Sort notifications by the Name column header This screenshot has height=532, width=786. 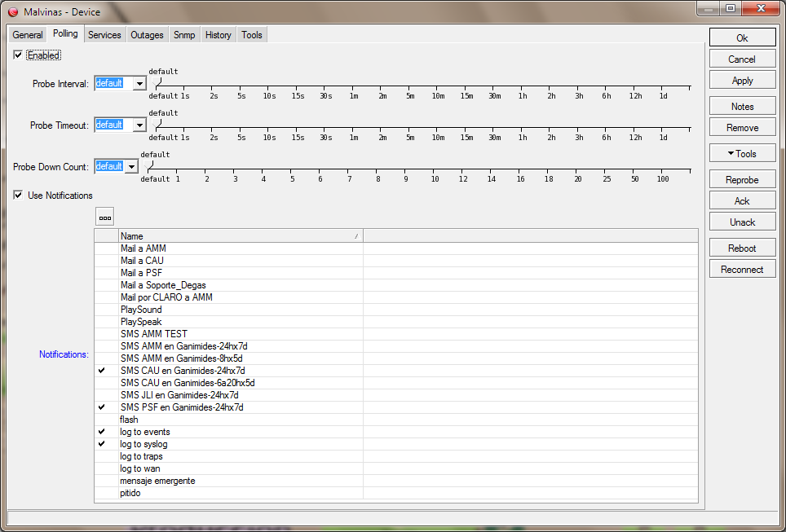pyautogui.click(x=241, y=236)
